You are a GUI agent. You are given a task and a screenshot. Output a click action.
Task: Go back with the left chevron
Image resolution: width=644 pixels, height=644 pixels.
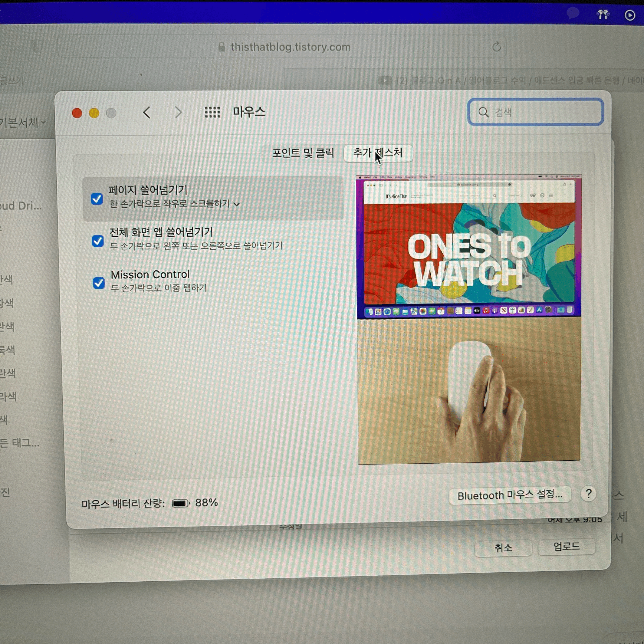point(147,113)
